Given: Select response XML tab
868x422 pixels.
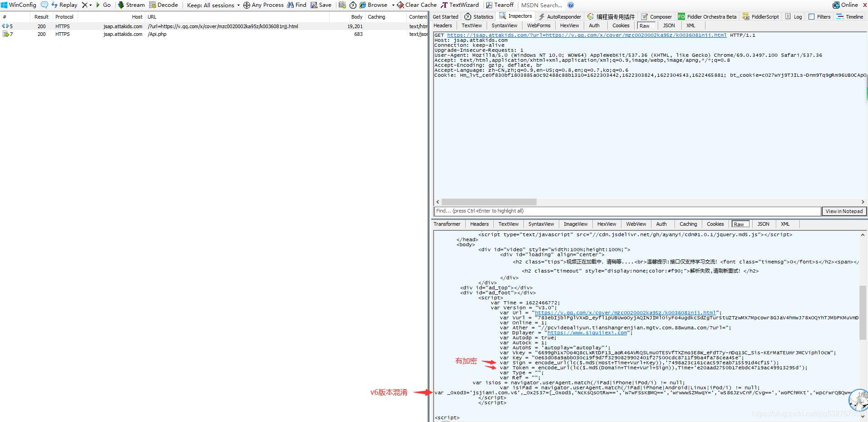Looking at the screenshot, I should tap(785, 224).
